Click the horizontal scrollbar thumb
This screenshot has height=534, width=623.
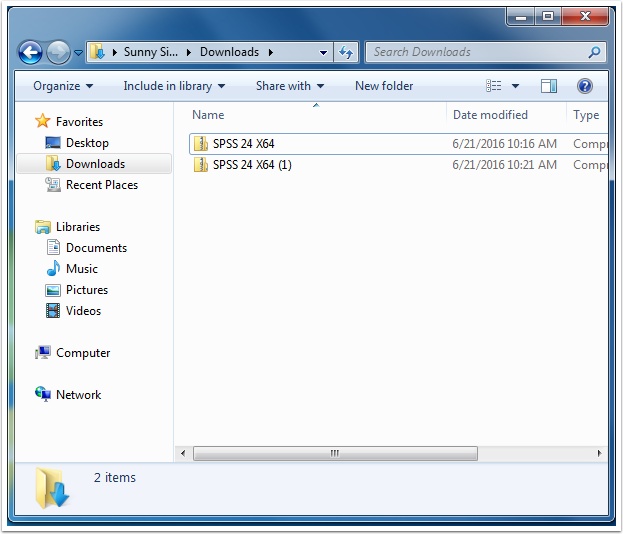pyautogui.click(x=335, y=453)
